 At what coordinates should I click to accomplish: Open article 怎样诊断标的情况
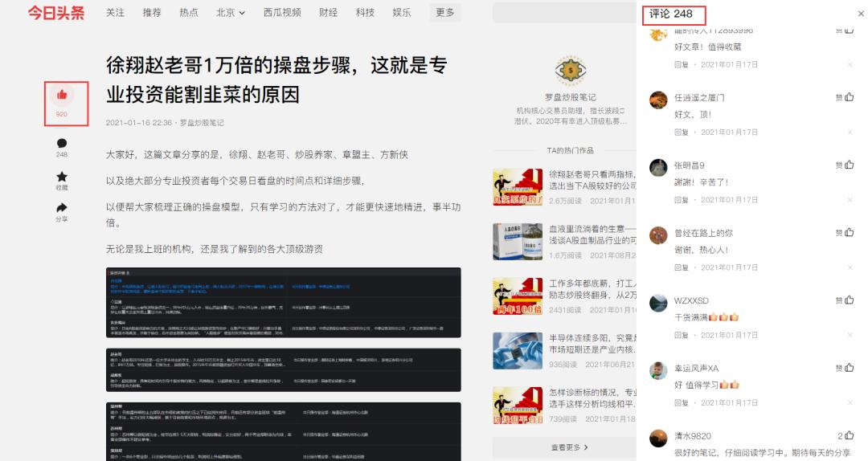tap(592, 398)
